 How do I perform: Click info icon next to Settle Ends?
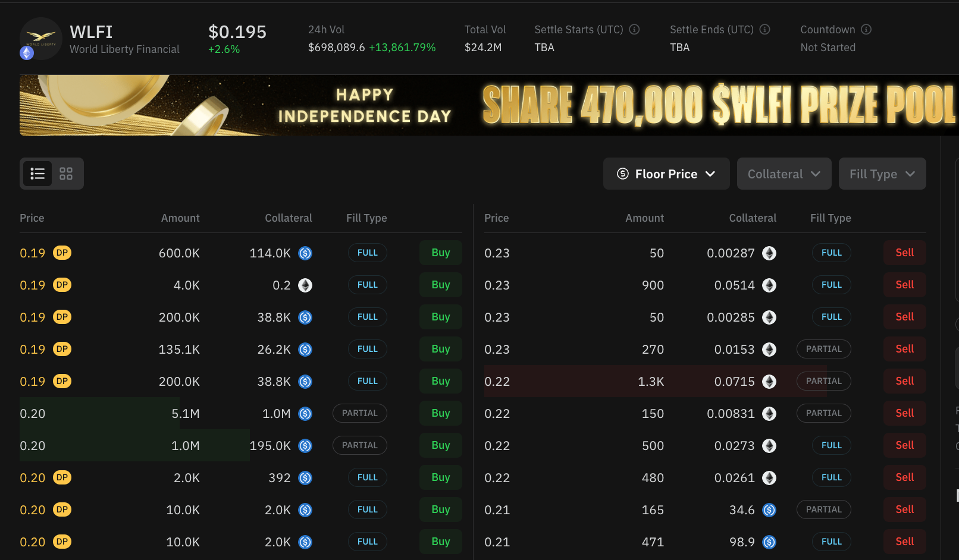(x=765, y=29)
